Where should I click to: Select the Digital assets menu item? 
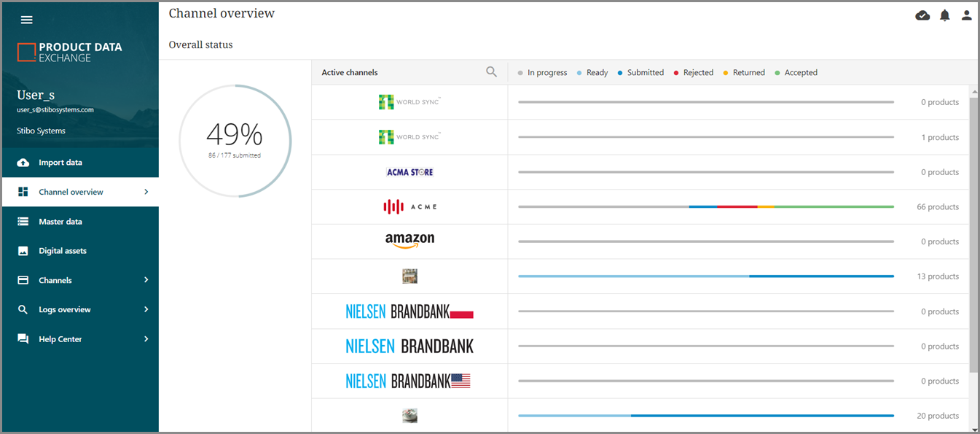(x=63, y=251)
